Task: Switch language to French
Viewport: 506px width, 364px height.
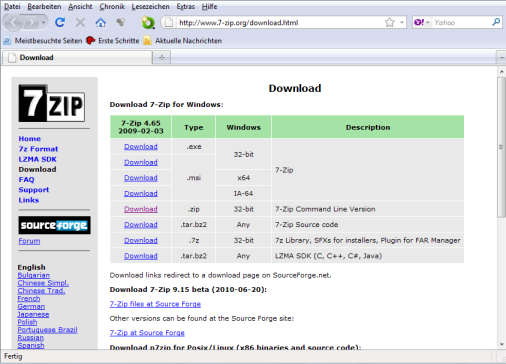Action: point(29,299)
